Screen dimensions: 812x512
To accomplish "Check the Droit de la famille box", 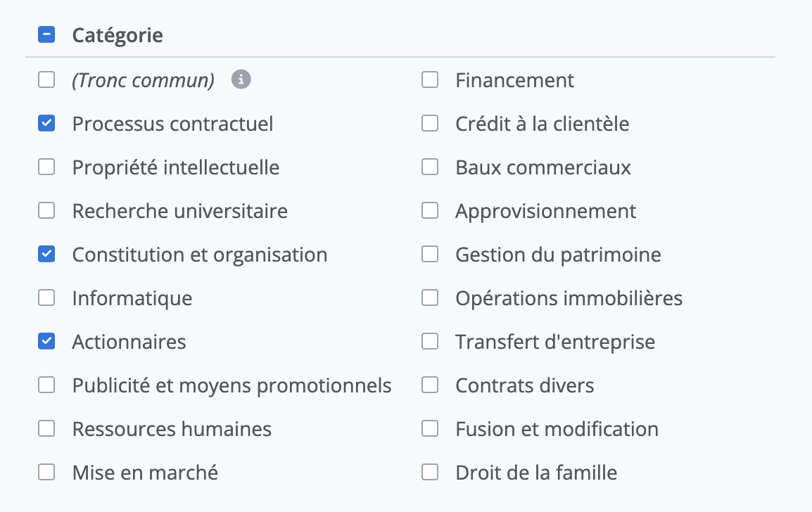I will coord(430,473).
